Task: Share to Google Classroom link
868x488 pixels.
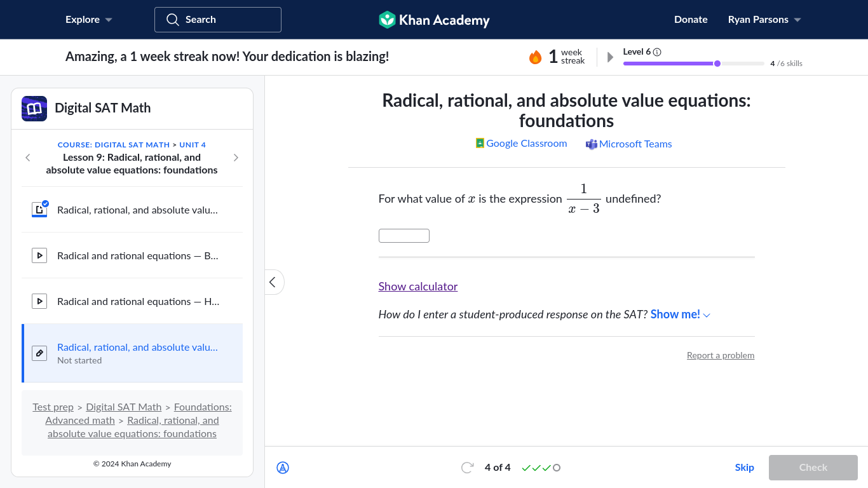Action: coord(522,144)
